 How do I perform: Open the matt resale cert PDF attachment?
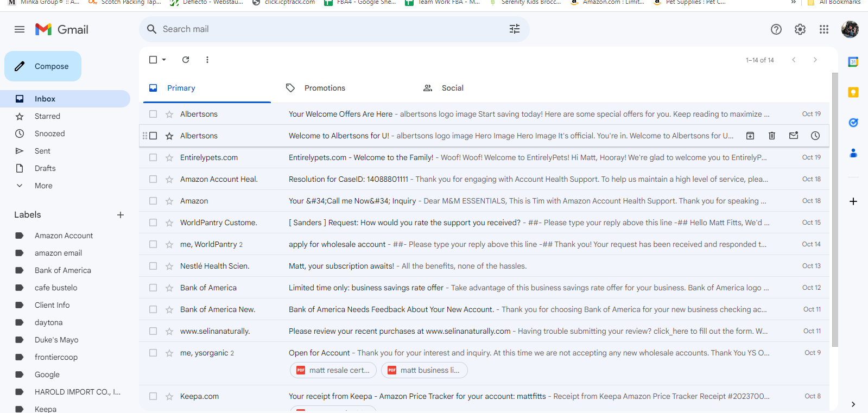333,370
